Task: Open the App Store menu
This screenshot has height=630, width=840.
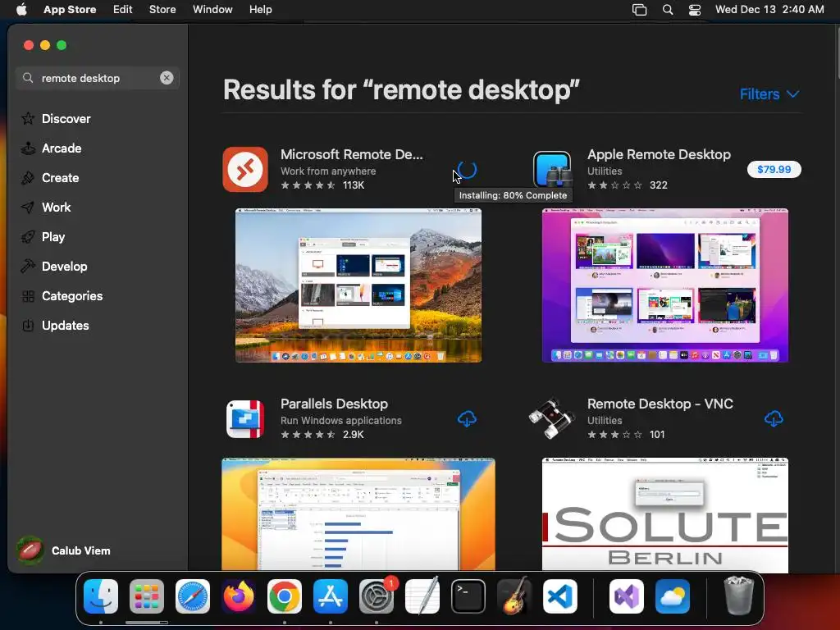Action: pos(70,10)
